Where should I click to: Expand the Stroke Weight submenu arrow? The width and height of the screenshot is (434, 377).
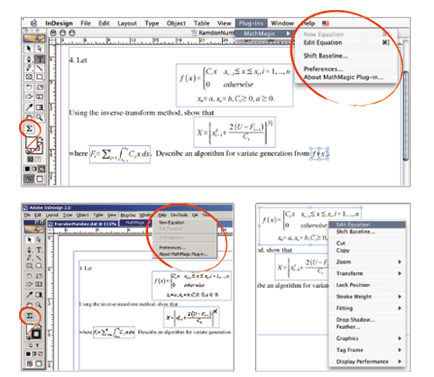pos(399,297)
